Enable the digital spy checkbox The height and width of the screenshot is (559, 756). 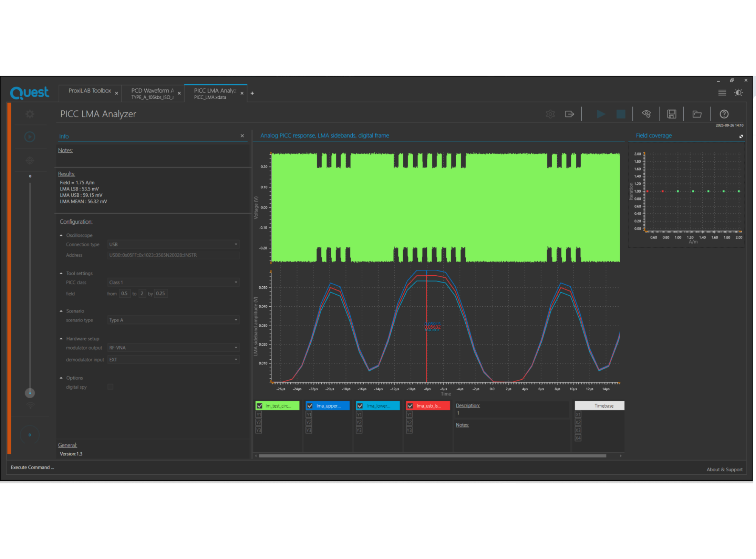pos(110,387)
